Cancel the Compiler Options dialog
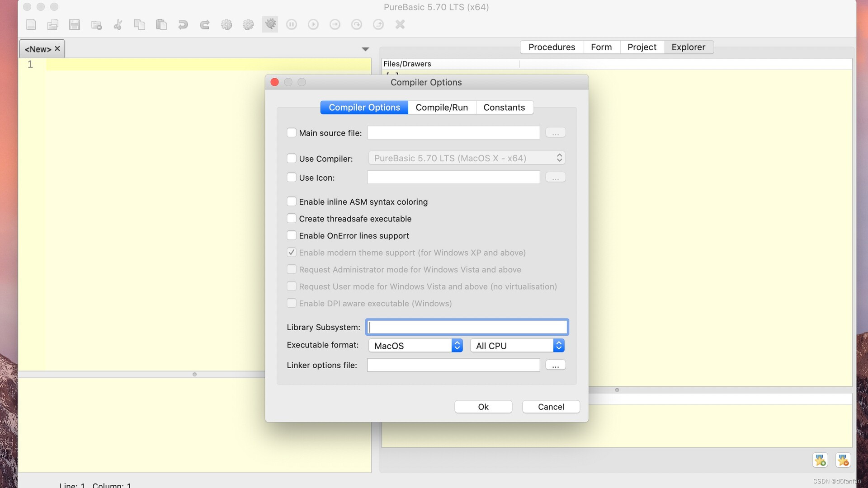 [551, 407]
